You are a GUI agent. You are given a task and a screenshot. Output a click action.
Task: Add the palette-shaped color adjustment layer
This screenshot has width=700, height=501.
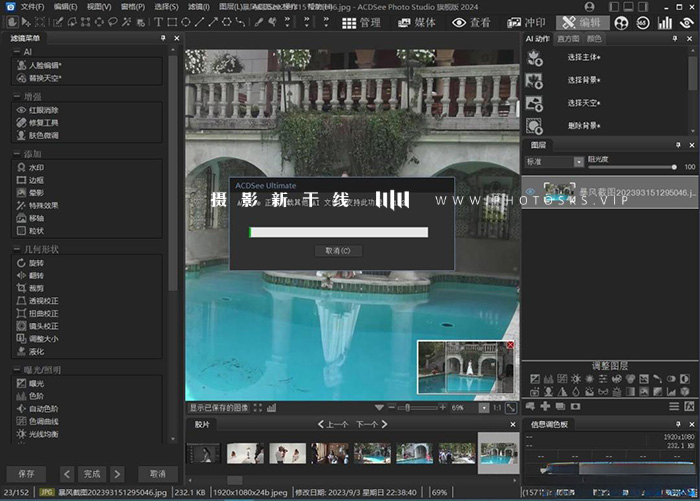(617, 379)
